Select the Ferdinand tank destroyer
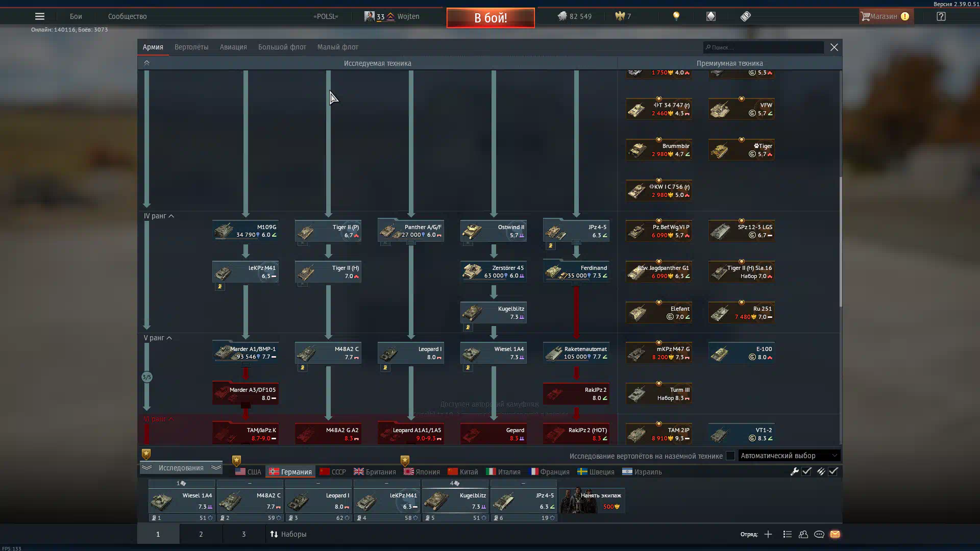This screenshot has height=551, width=980. pos(576,272)
